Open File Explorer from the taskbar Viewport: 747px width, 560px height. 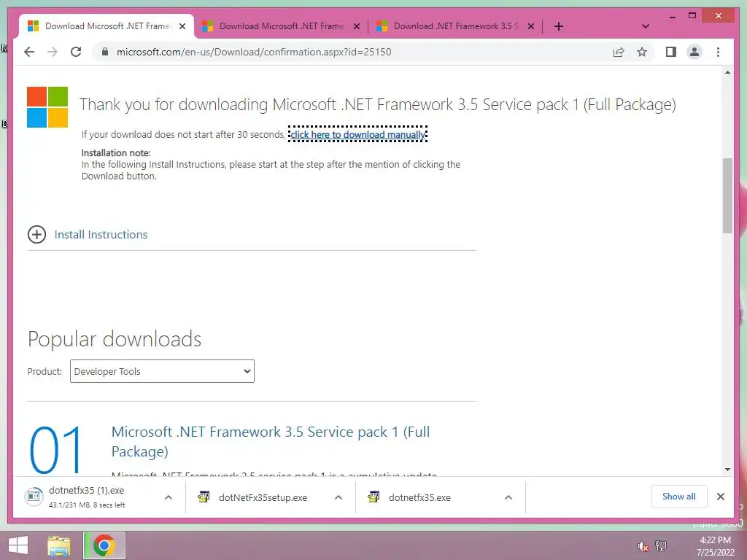pyautogui.click(x=59, y=545)
